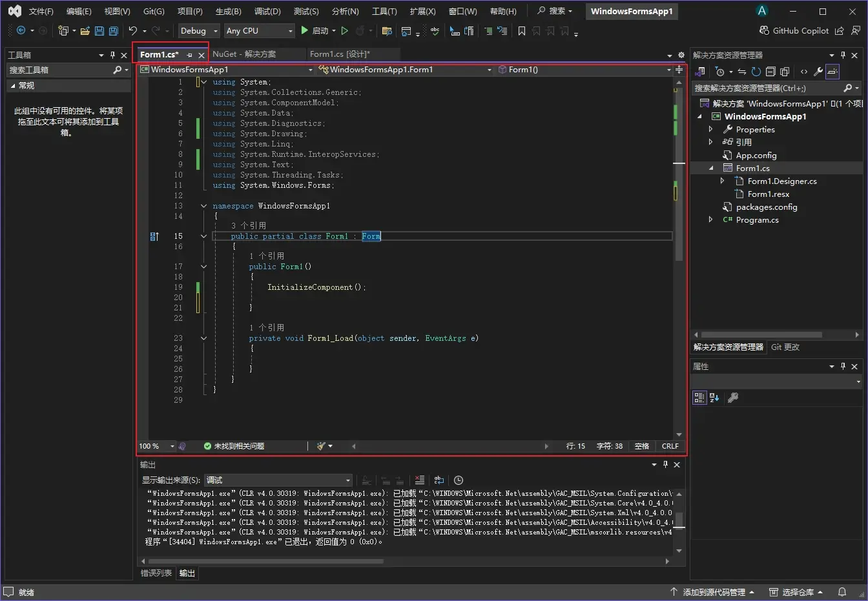Refresh Solution Explorer with the circular arrow icon

756,72
